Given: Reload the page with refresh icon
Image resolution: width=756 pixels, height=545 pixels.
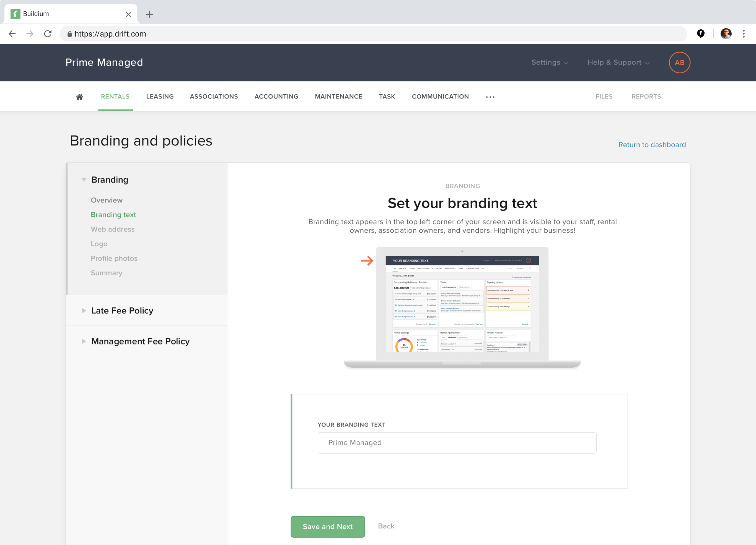Looking at the screenshot, I should pyautogui.click(x=48, y=34).
